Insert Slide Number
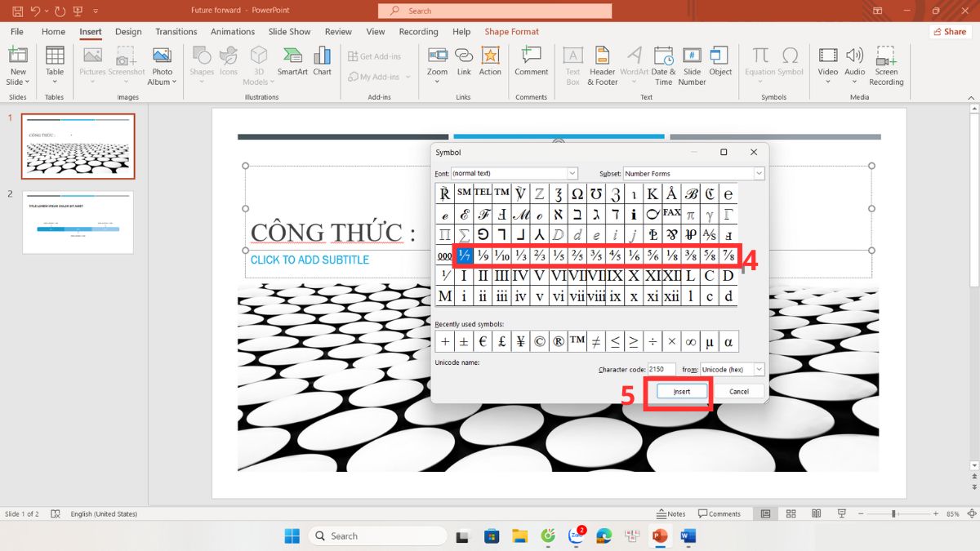 [692, 65]
